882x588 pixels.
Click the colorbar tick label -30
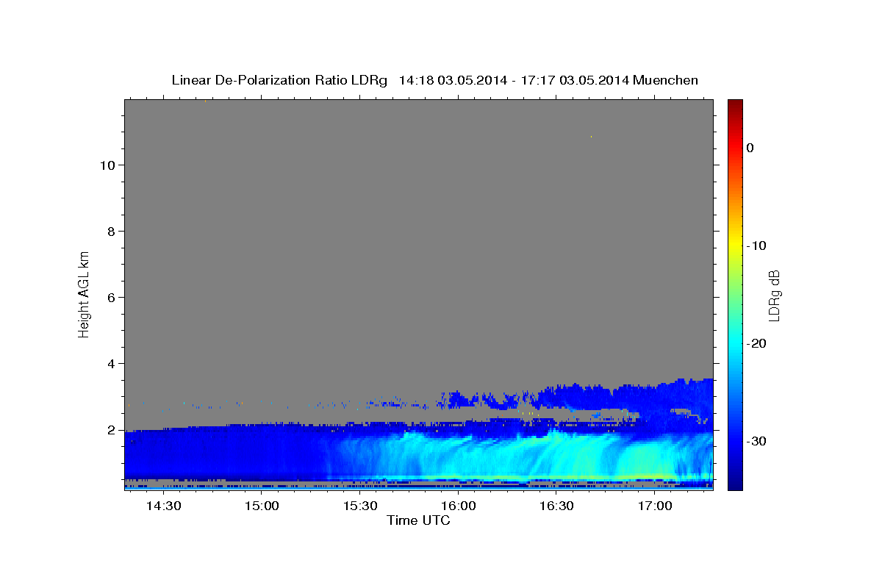click(756, 441)
